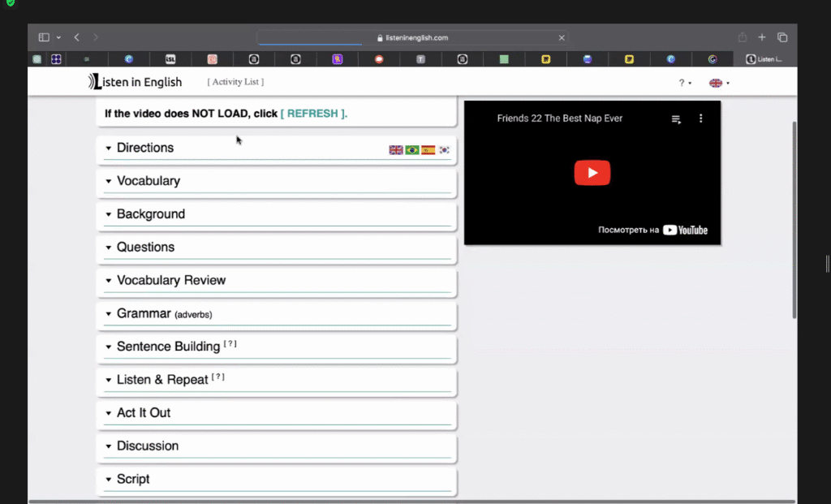The height and width of the screenshot is (504, 831).
Task: Expand the Vocabulary section
Action: tap(277, 181)
